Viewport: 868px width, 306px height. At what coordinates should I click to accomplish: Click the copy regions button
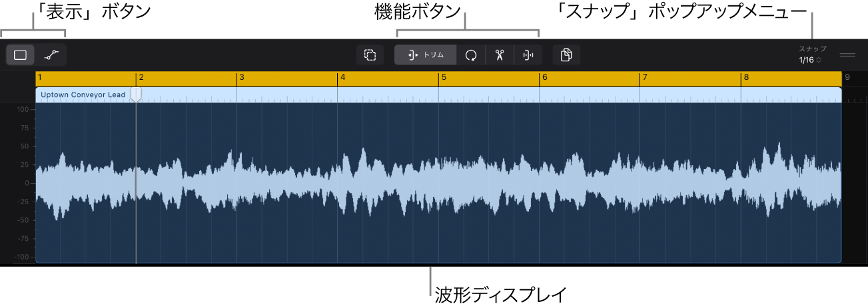[566, 55]
